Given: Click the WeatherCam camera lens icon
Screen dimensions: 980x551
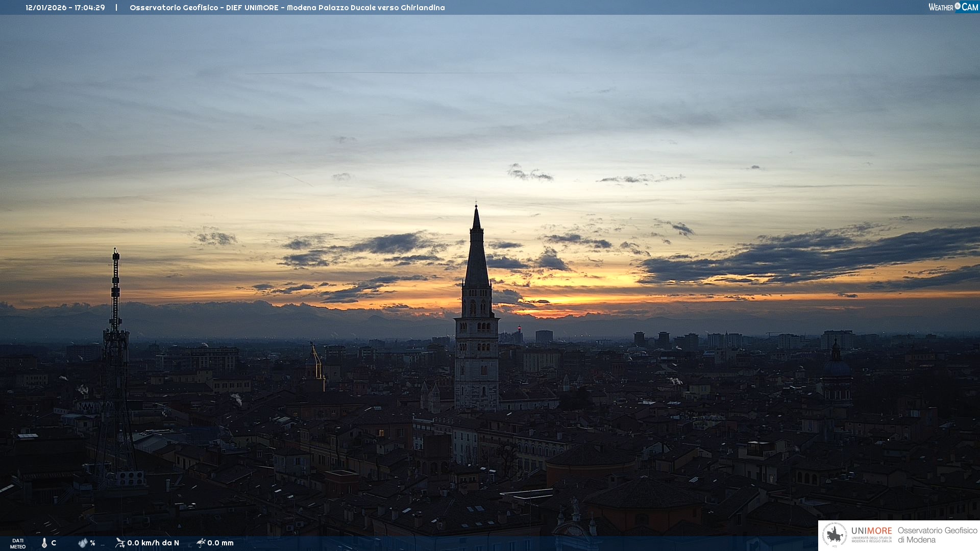Looking at the screenshot, I should pyautogui.click(x=958, y=6).
